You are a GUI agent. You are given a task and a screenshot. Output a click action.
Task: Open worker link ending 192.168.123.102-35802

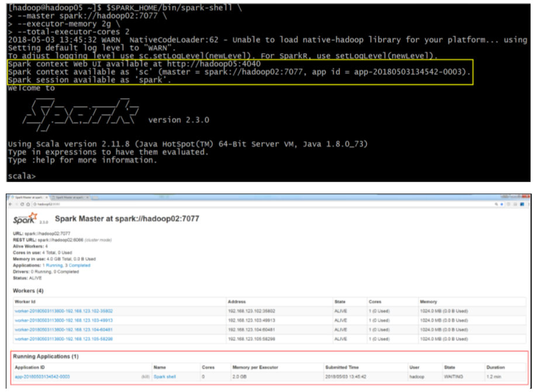[64, 311]
